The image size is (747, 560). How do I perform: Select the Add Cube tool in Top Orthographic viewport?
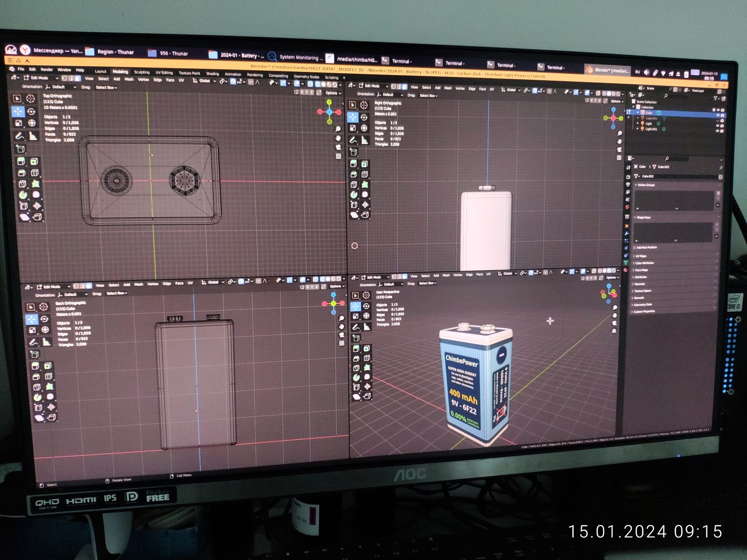point(20,149)
